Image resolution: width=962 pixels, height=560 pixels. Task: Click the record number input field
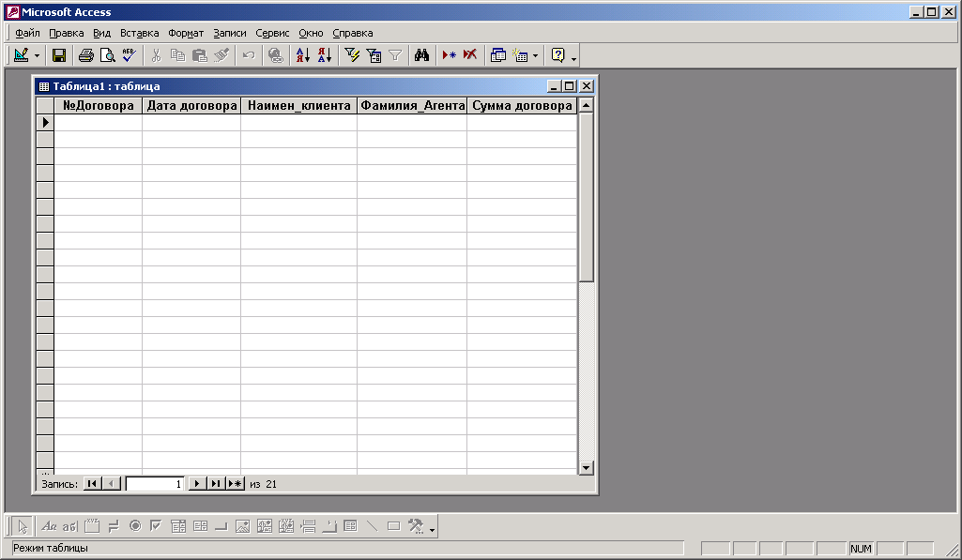point(155,484)
